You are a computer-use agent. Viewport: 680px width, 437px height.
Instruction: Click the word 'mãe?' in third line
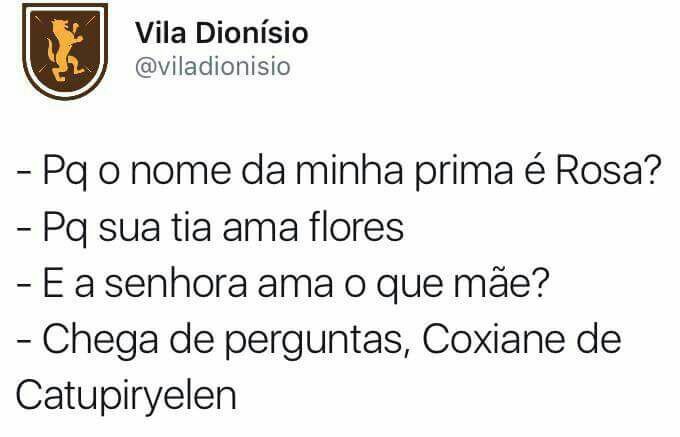coord(501,283)
